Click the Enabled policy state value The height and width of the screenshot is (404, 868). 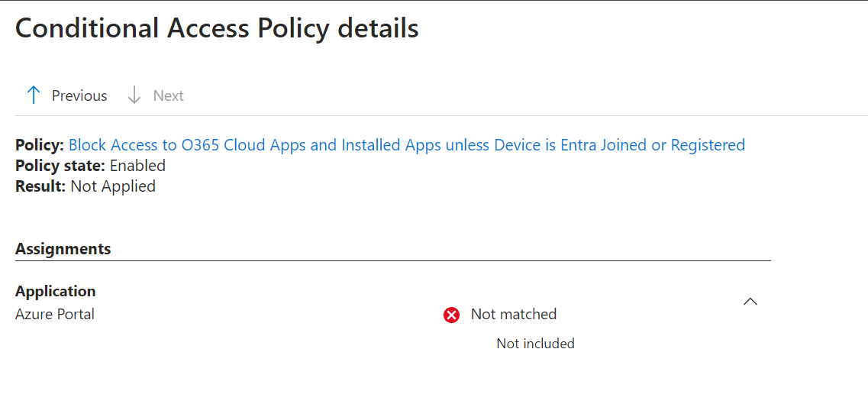[137, 166]
